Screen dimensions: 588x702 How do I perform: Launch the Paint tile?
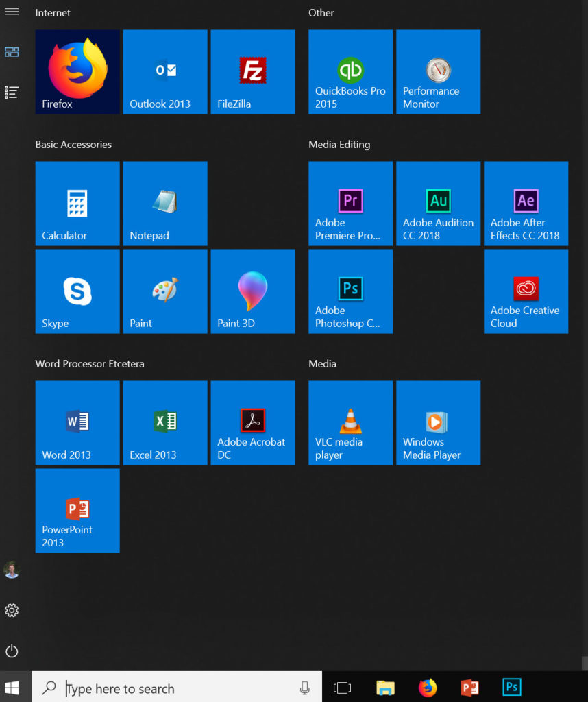tap(165, 291)
